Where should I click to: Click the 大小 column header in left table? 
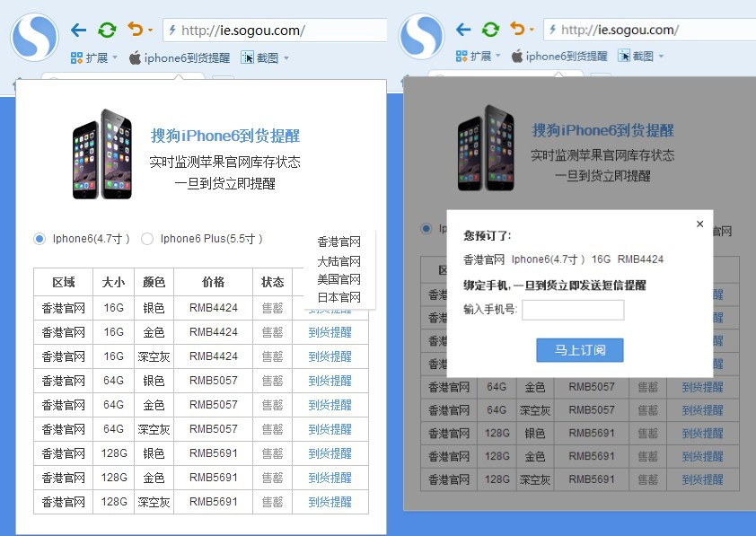tap(113, 282)
